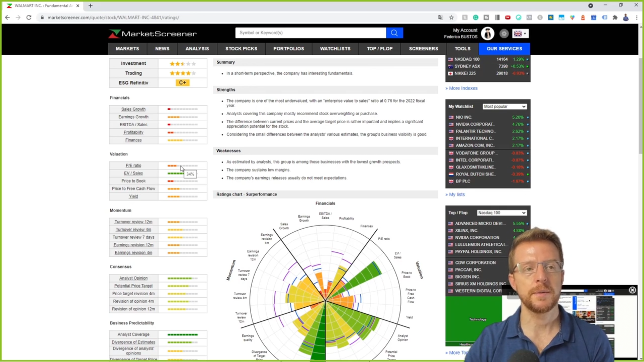
Task: Click the Divergence of Estimates link
Action: pos(133,342)
